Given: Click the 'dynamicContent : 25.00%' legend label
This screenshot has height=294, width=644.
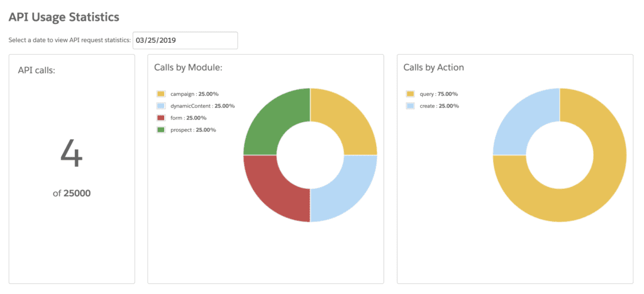Looking at the screenshot, I should click(x=203, y=106).
